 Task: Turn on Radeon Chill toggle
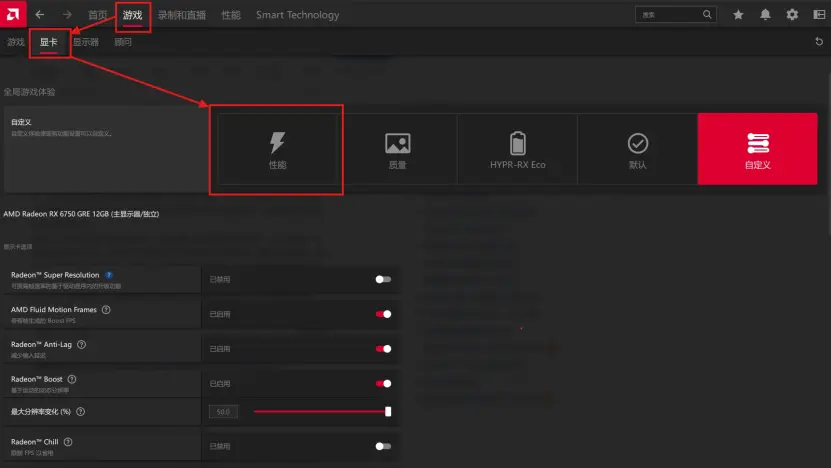coord(383,446)
